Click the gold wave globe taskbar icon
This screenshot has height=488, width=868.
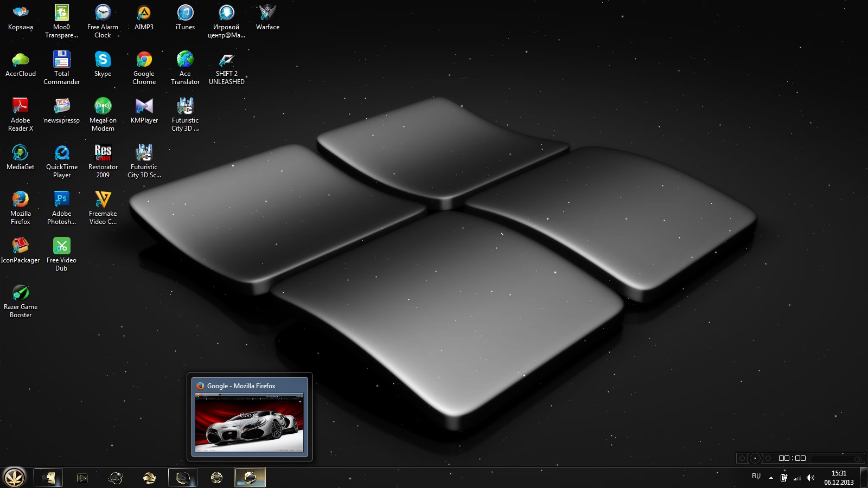[x=149, y=478]
